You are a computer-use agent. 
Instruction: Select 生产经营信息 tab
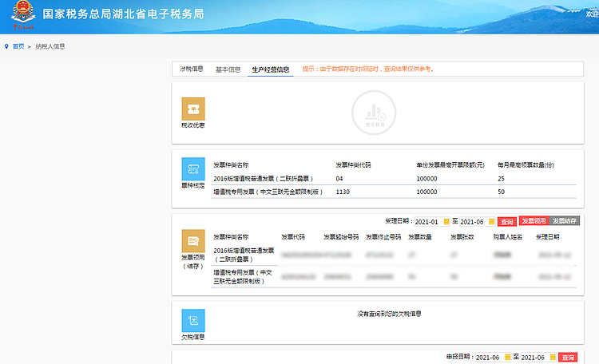tap(271, 69)
